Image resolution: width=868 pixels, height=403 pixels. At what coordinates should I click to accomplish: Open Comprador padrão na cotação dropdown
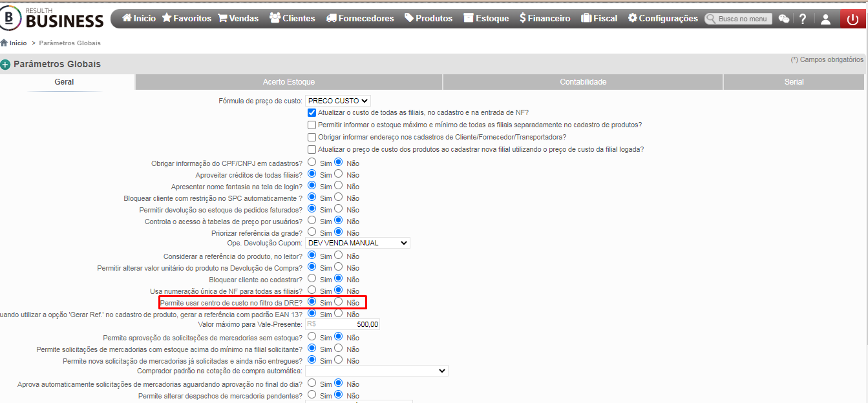click(x=376, y=371)
